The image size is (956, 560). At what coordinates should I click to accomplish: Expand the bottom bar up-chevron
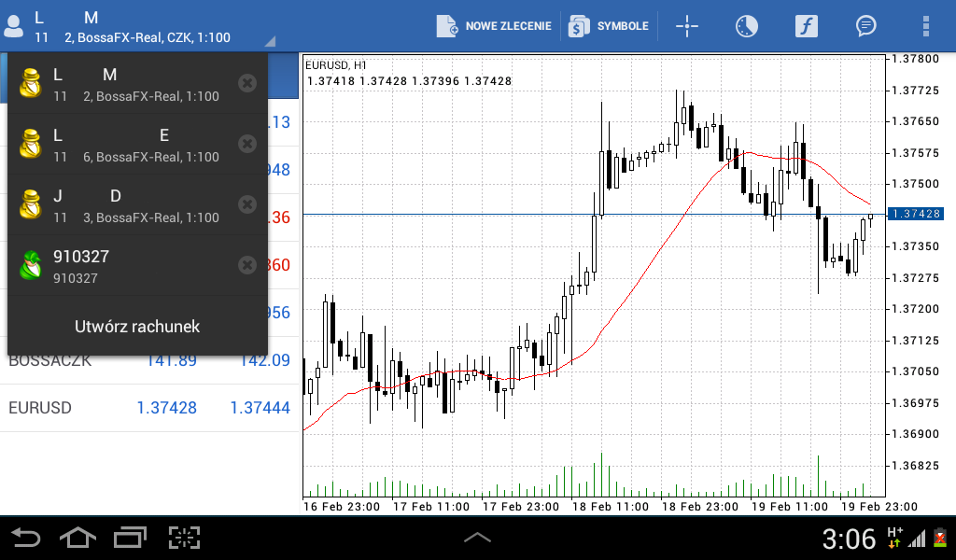tap(477, 538)
